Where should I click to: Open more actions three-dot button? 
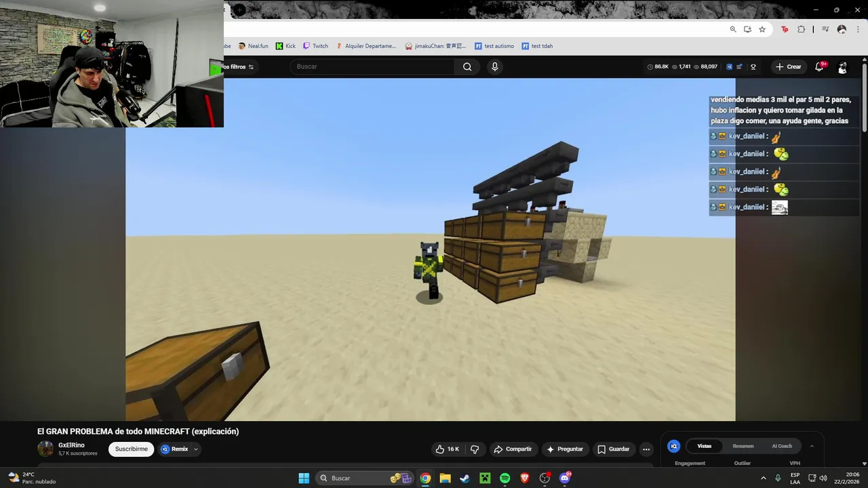pos(646,449)
